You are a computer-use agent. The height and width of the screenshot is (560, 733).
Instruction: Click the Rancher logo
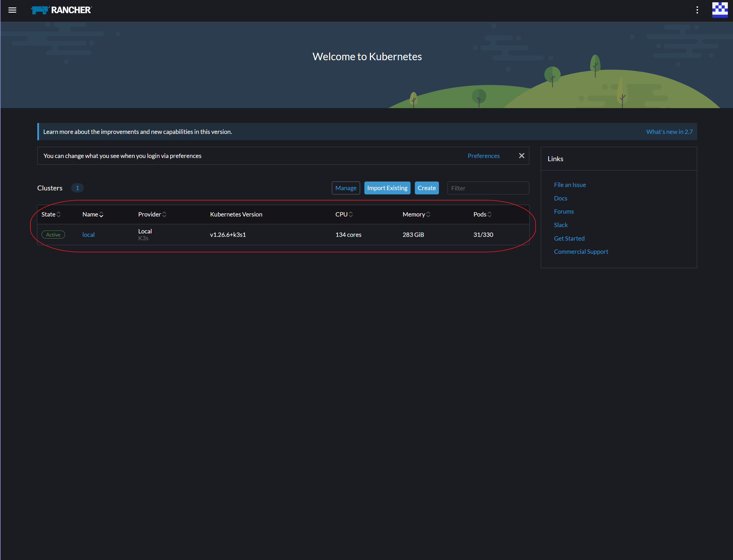point(61,10)
